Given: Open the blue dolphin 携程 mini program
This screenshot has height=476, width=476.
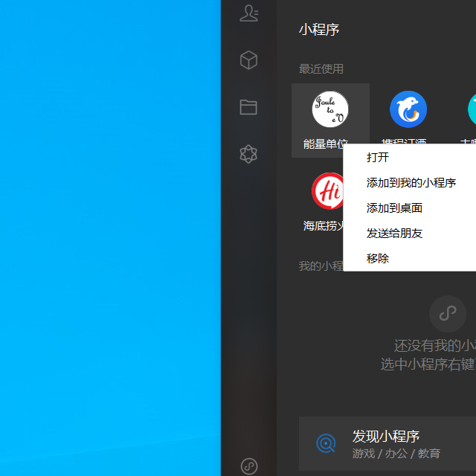Looking at the screenshot, I should tap(408, 109).
